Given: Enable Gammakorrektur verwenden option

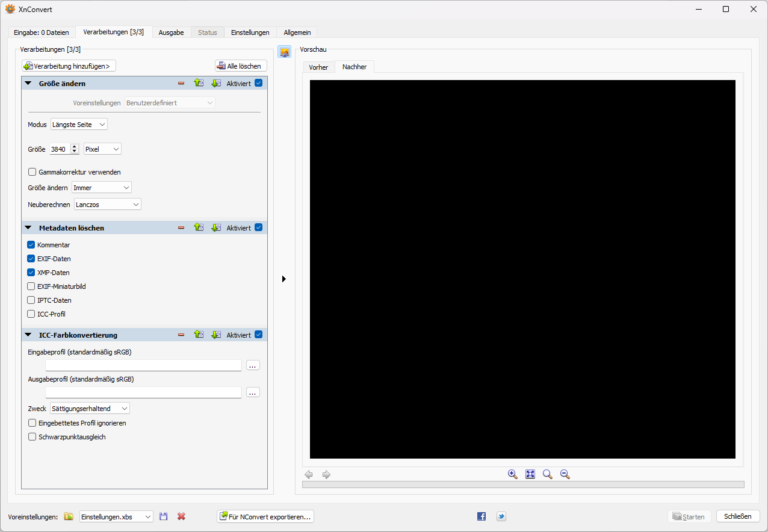Looking at the screenshot, I should coord(32,172).
